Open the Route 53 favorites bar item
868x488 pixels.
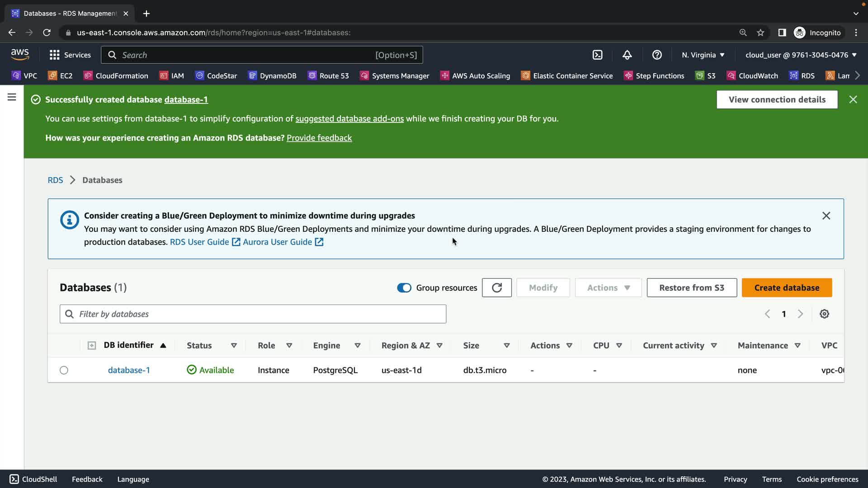tap(328, 76)
